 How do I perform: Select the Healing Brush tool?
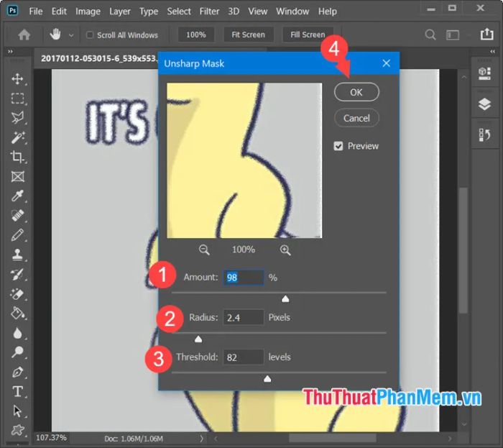pos(17,215)
